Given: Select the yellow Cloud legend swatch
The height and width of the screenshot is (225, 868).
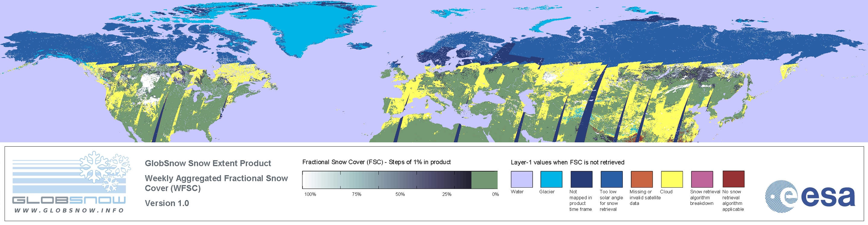Looking at the screenshot, I should click(x=671, y=179).
